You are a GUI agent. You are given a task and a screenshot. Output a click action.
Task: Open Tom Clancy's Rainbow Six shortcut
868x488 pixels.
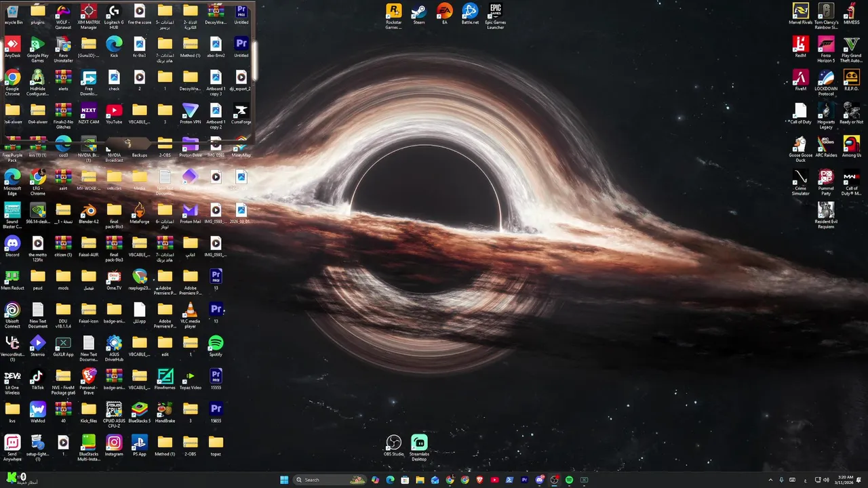pos(826,16)
